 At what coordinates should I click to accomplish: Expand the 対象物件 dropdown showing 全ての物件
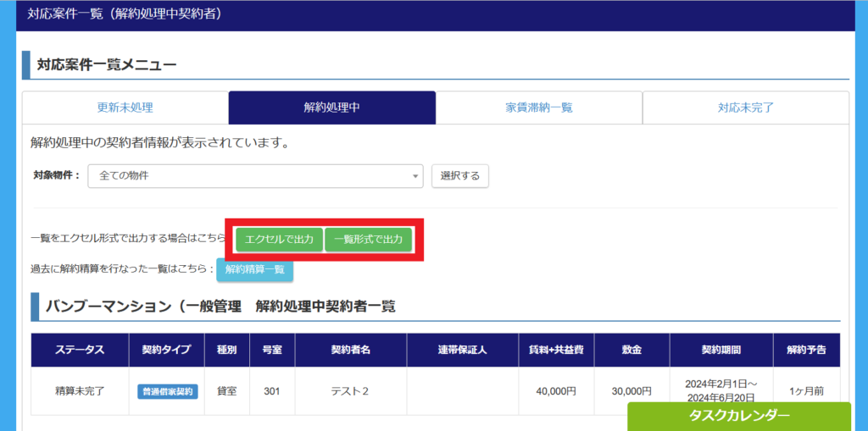[x=255, y=175]
